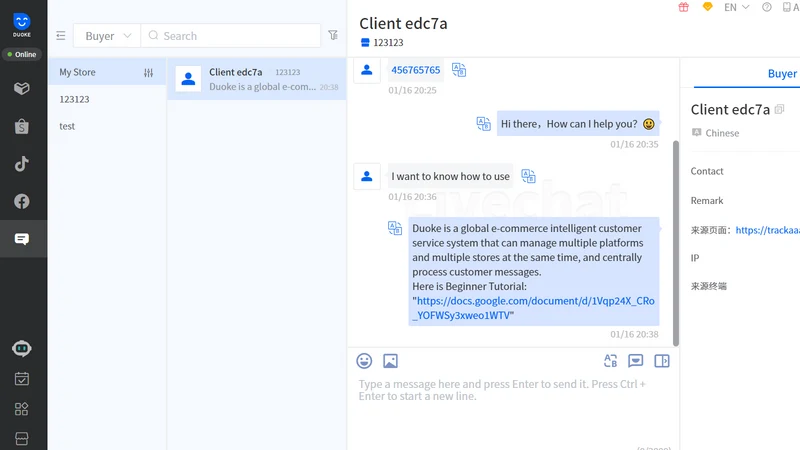Click the Remark field
800x450 pixels.
(707, 201)
